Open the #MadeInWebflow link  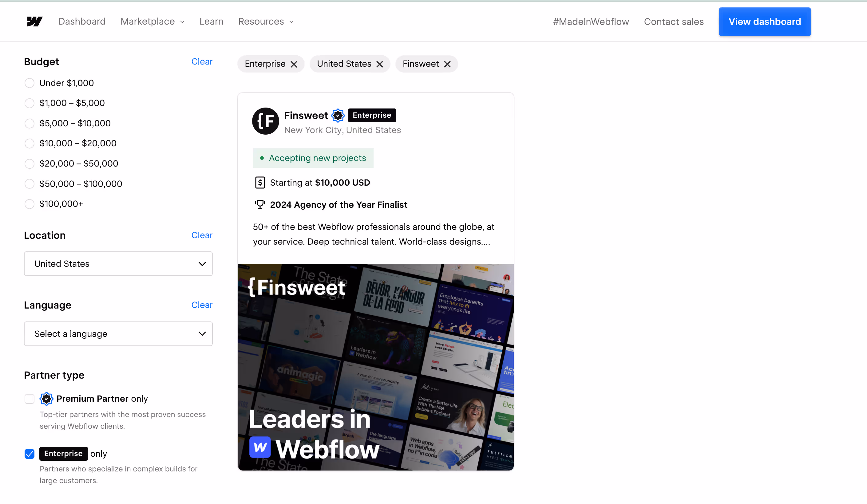(591, 22)
